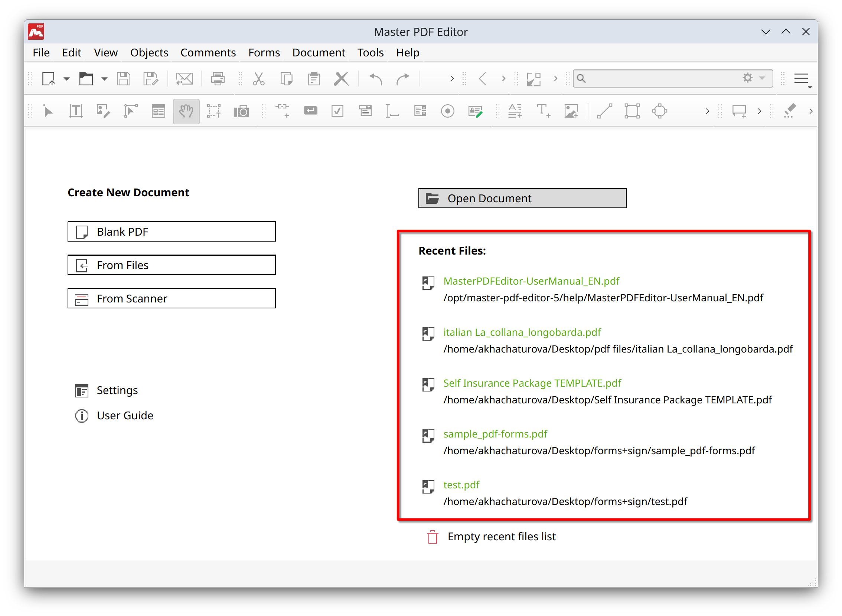842x616 pixels.
Task: Click the Open folder toolbar icon
Action: [x=86, y=79]
